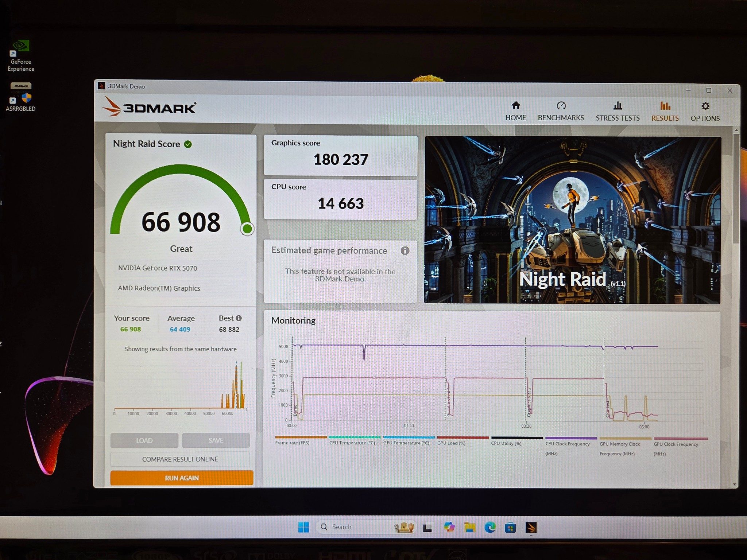Click the orange RUN AGAIN button
This screenshot has height=560, width=747.
click(x=182, y=478)
